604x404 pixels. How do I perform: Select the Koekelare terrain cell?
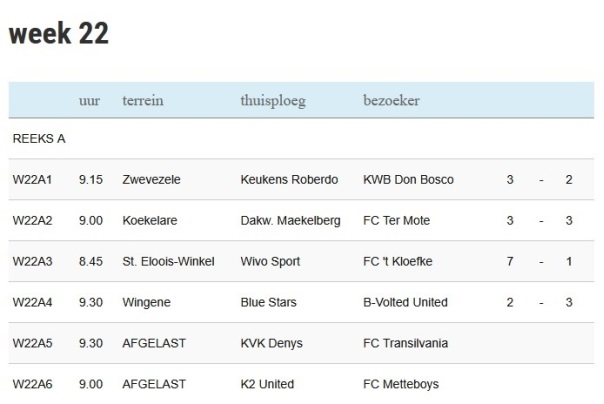point(150,220)
